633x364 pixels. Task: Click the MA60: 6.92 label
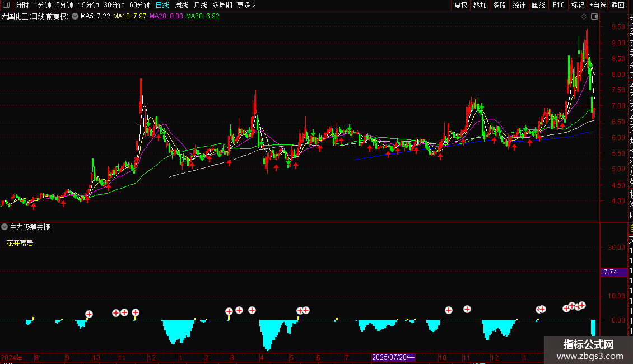point(203,17)
